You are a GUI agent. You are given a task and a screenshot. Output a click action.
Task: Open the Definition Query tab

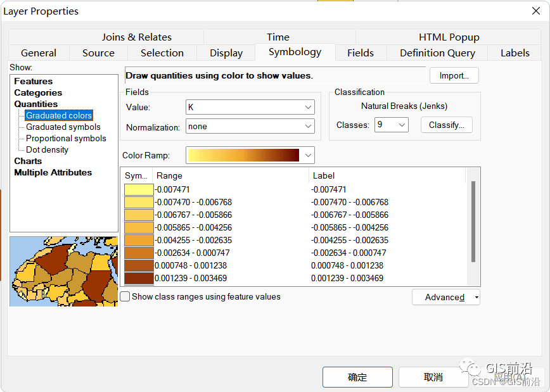pyautogui.click(x=437, y=53)
